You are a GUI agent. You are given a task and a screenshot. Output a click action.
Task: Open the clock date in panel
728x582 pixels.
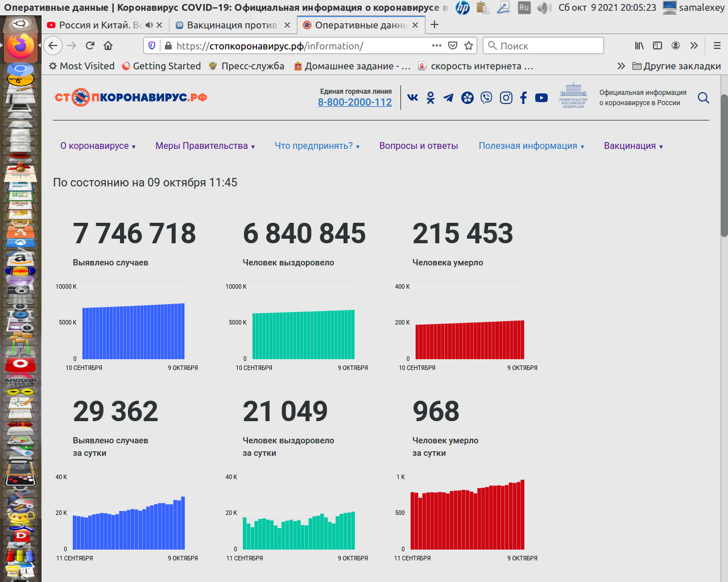[x=607, y=8]
